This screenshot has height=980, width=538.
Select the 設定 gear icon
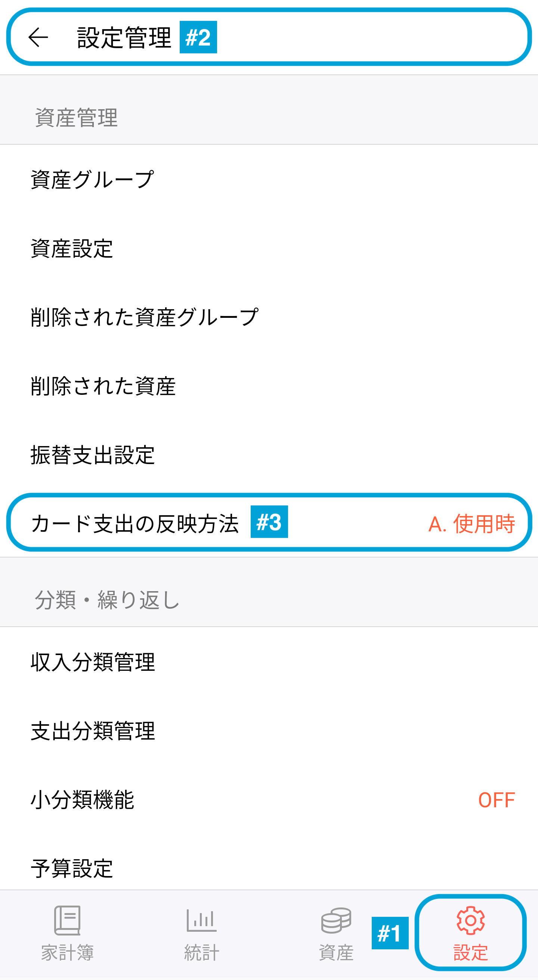coord(470,920)
